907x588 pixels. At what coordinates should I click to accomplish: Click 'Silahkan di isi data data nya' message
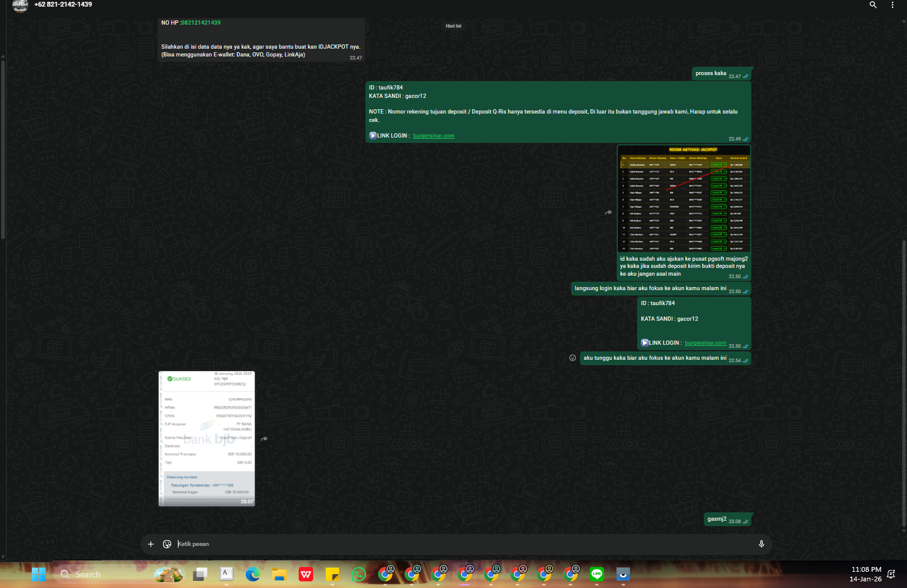261,50
